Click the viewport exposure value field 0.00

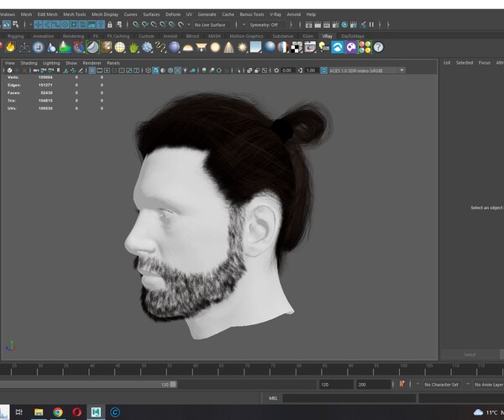point(286,71)
